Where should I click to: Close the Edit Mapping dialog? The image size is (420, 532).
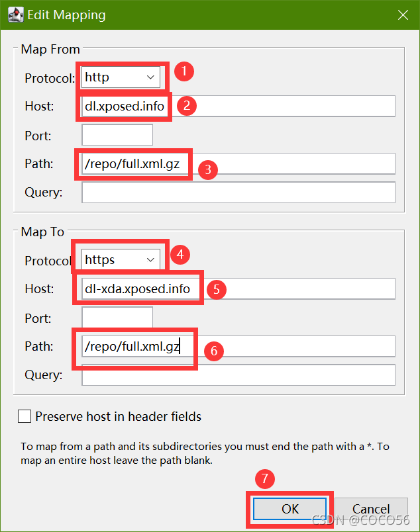click(403, 15)
